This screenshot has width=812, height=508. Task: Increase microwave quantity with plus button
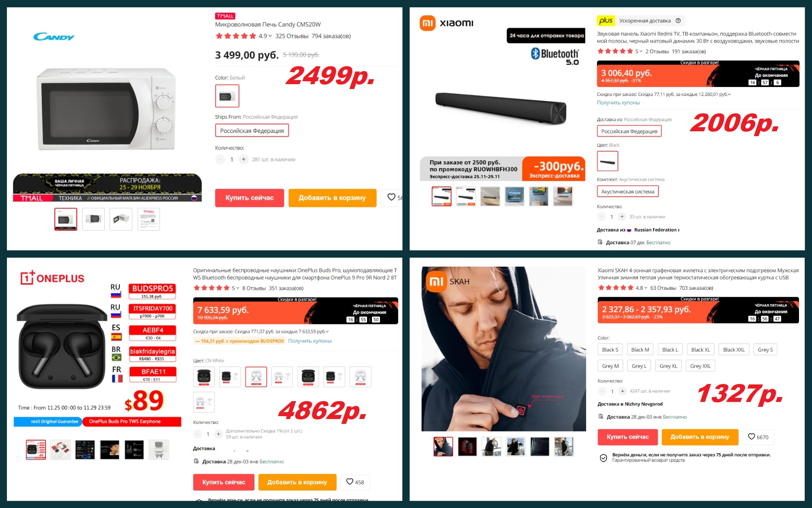click(x=243, y=159)
